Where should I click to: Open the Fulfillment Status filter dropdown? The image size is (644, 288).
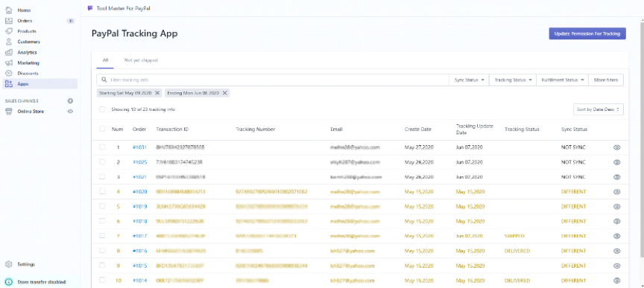click(563, 80)
